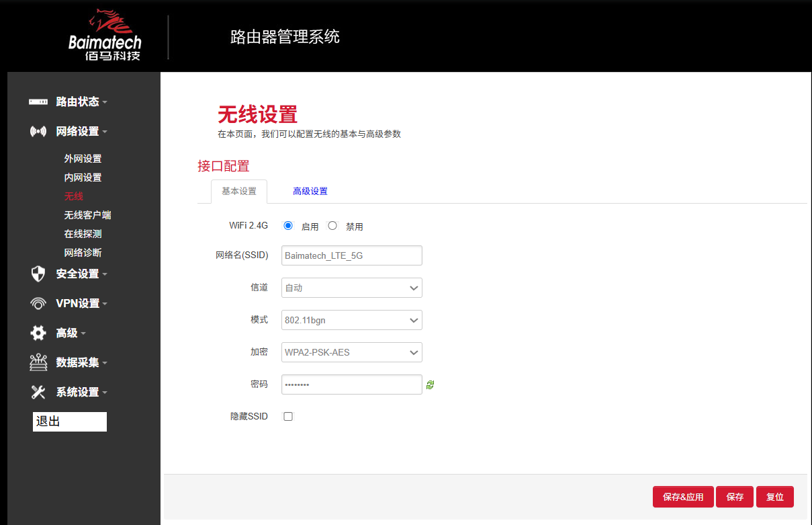The image size is (812, 525).
Task: Open the 信道 channel dropdown
Action: click(351, 288)
